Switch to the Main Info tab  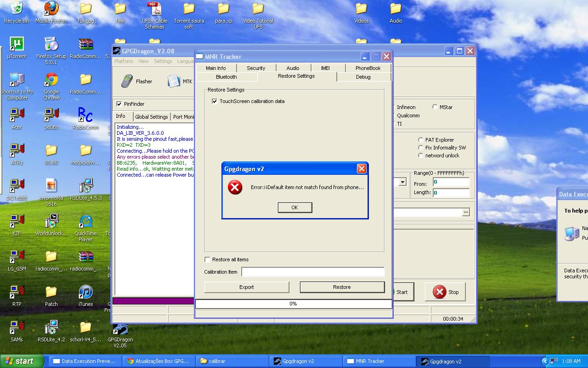coord(215,68)
